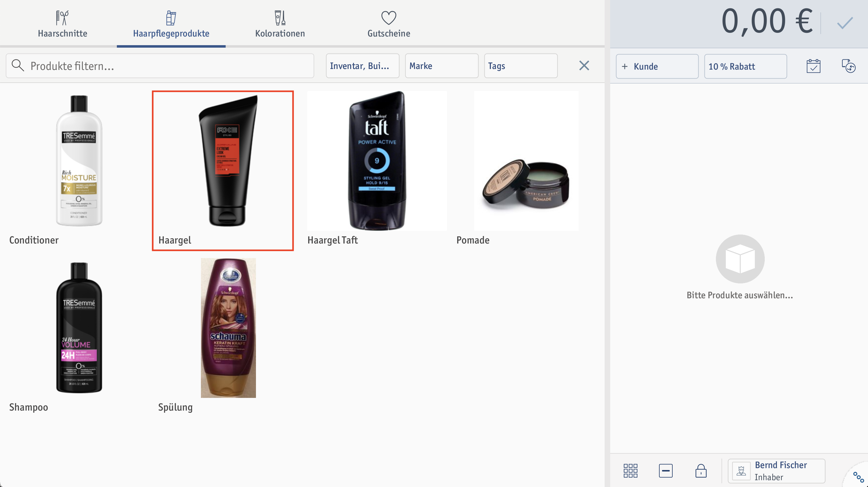Select the Haarpflegeprodukte tab
Viewport: 868px width, 487px height.
171,24
